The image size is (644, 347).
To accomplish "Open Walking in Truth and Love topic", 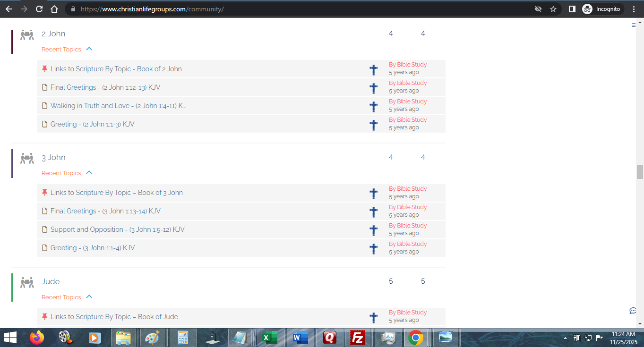I will click(x=118, y=106).
